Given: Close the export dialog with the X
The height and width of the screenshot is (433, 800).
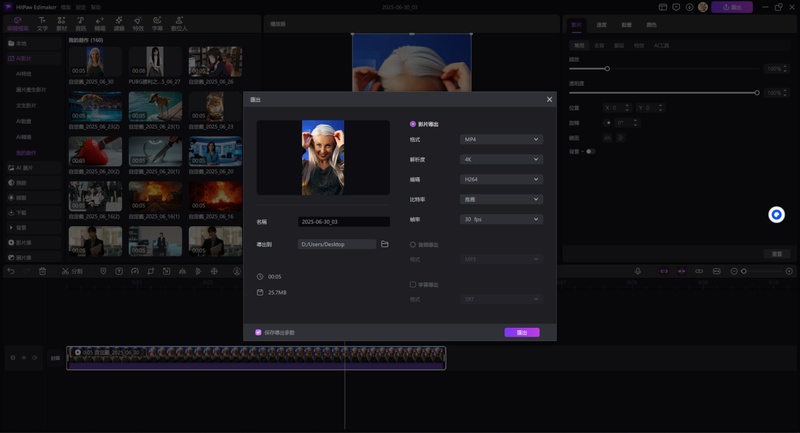Looking at the screenshot, I should pos(549,99).
